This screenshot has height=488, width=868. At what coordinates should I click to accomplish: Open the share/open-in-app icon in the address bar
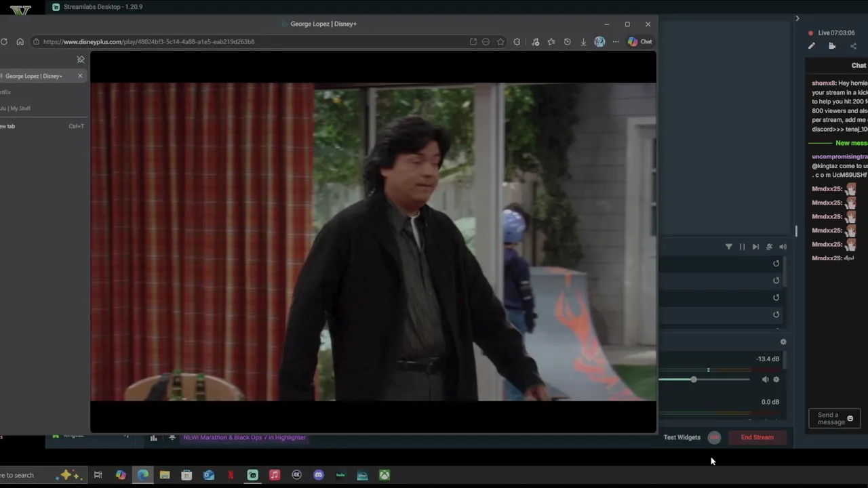[473, 41]
